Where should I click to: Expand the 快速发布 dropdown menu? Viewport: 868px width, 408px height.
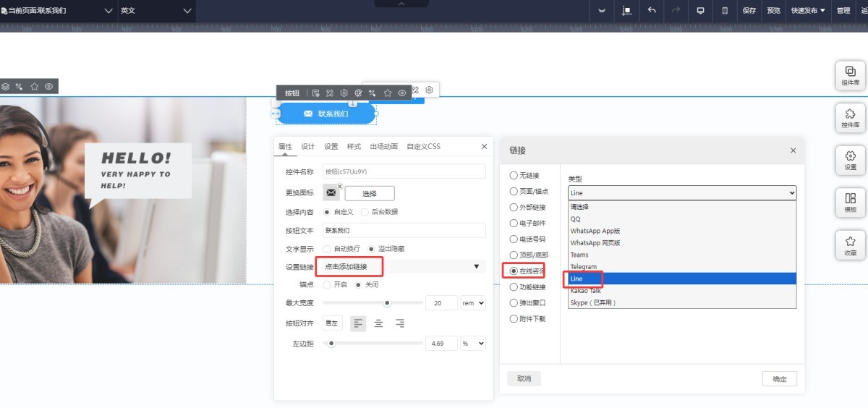coord(808,11)
